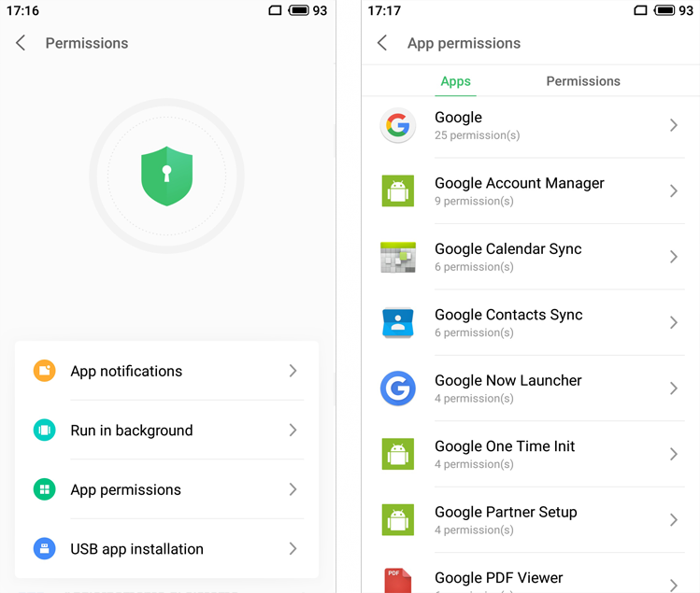Image resolution: width=700 pixels, height=593 pixels.
Task: Open Google Partner Setup chevron arrow
Action: [x=674, y=520]
